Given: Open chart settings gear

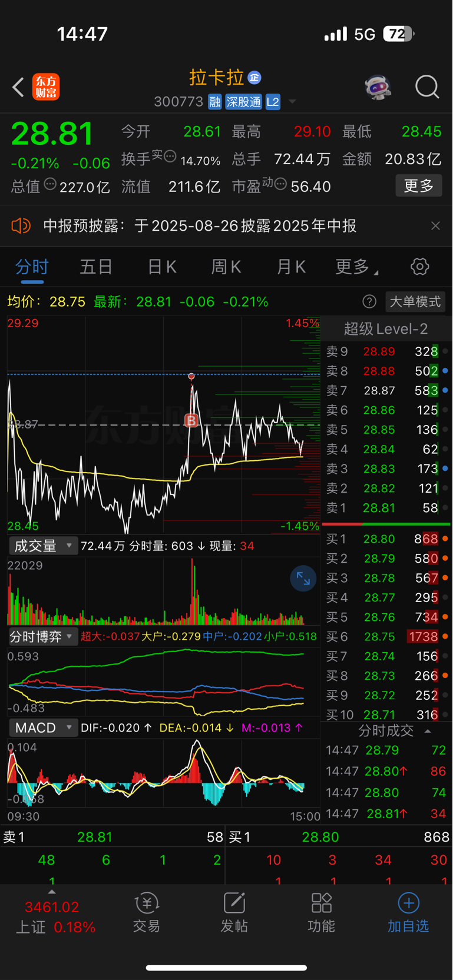Looking at the screenshot, I should [x=419, y=267].
